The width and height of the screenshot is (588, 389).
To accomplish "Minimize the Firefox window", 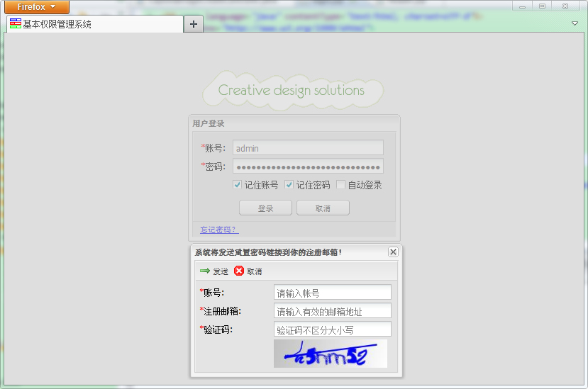I will coord(522,6).
